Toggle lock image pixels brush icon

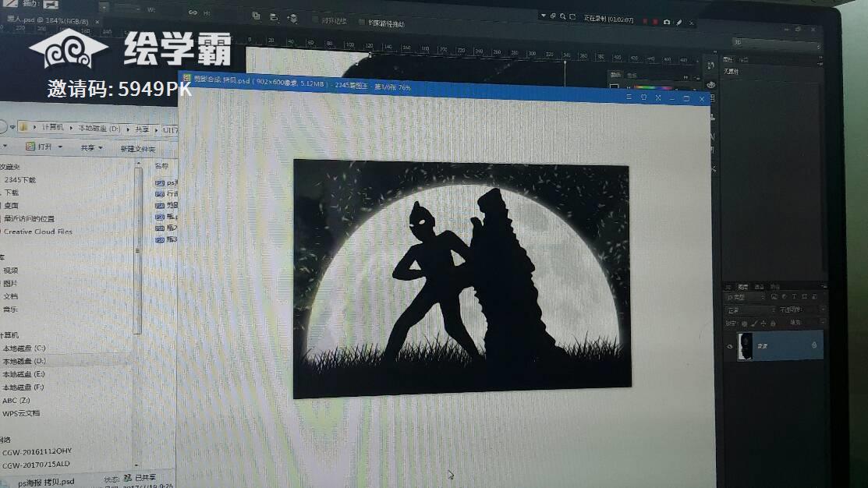coord(754,323)
